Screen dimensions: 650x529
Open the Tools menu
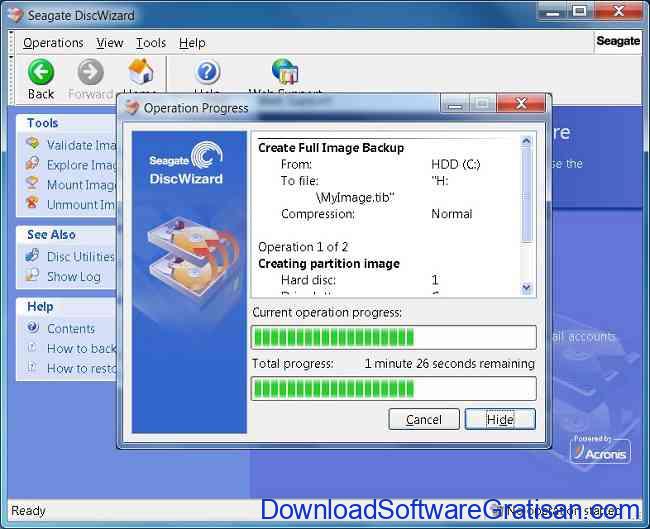[151, 43]
